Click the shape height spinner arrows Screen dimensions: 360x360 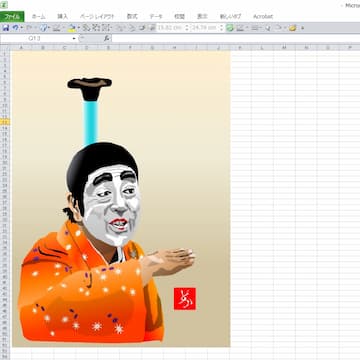point(187,28)
